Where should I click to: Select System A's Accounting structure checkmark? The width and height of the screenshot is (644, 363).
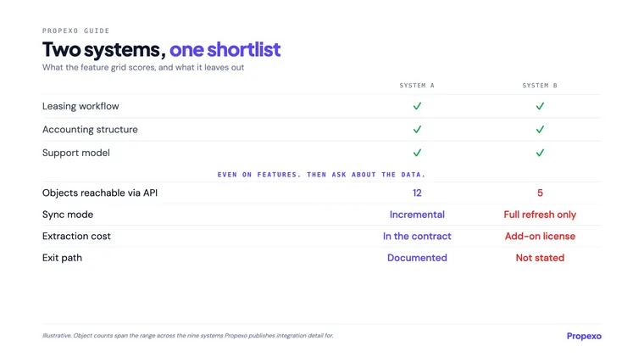(x=417, y=130)
